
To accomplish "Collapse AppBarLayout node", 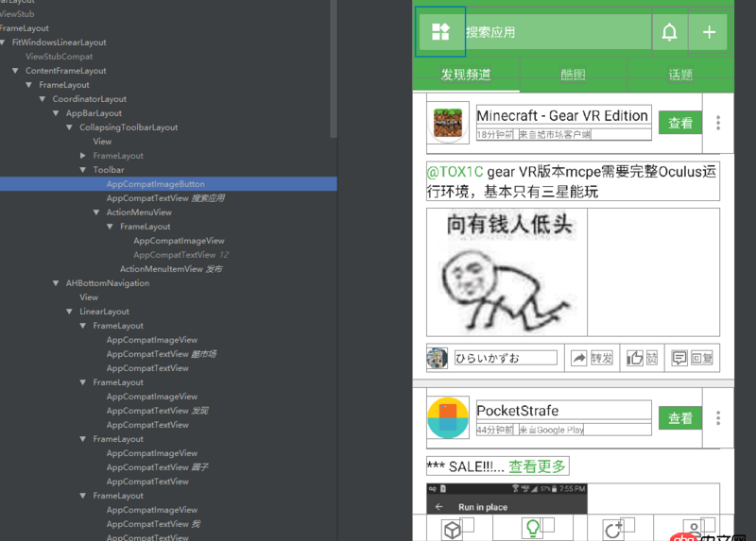I will click(56, 113).
